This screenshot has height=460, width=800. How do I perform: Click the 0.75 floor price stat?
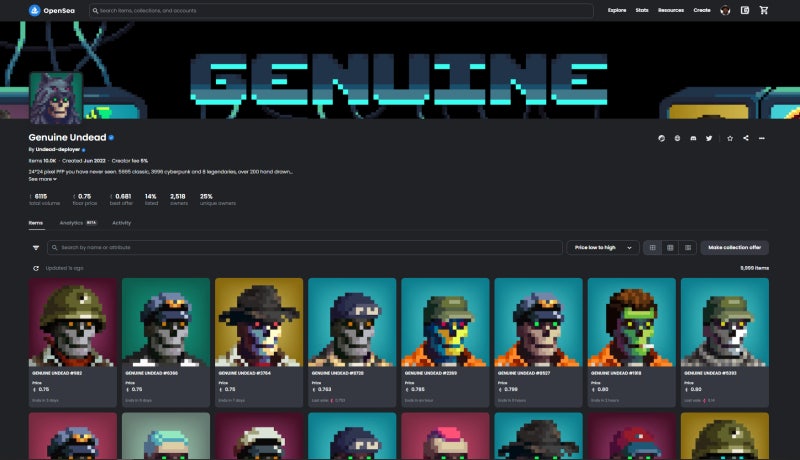[84, 199]
